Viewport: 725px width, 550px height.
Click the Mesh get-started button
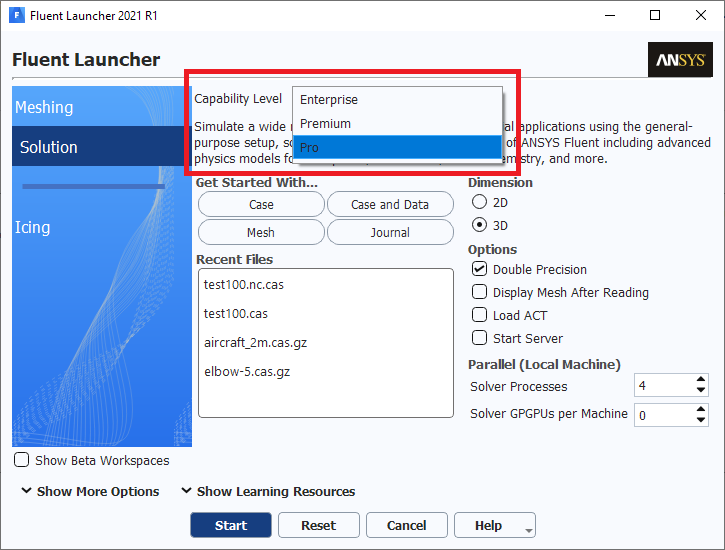[261, 232]
